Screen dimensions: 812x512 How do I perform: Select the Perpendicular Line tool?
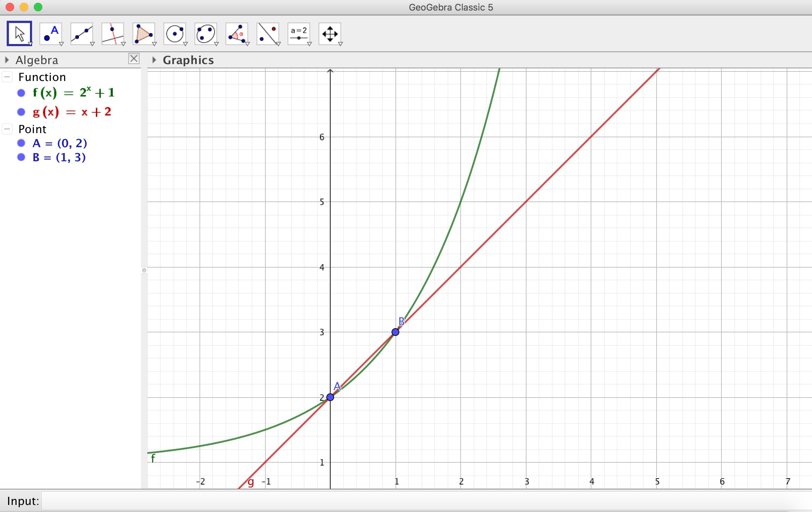(x=113, y=34)
